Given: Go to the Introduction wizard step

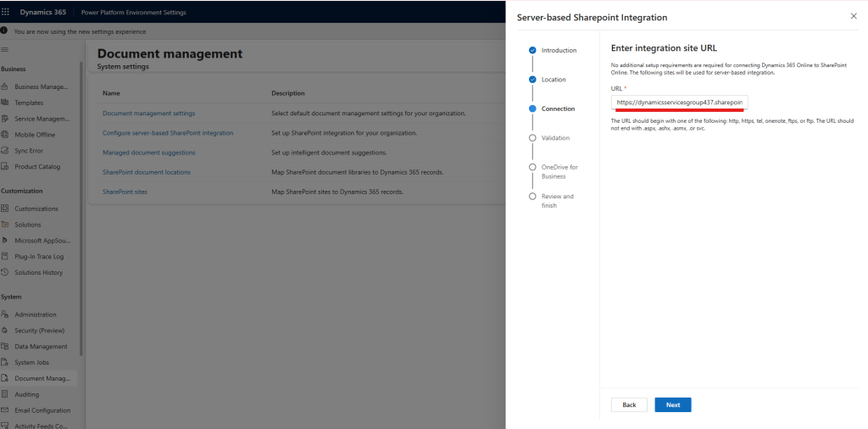Looking at the screenshot, I should pyautogui.click(x=558, y=50).
